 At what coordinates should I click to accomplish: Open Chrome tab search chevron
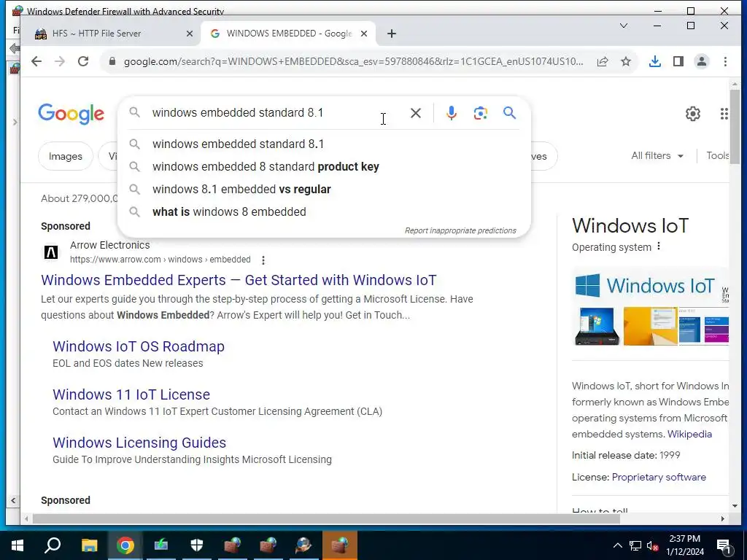(x=624, y=26)
